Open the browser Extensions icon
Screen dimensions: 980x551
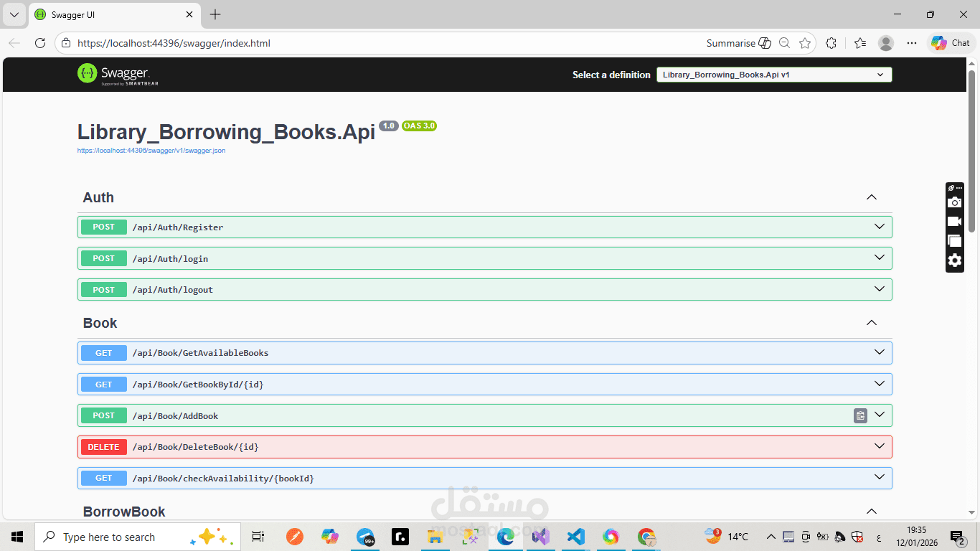pos(831,43)
